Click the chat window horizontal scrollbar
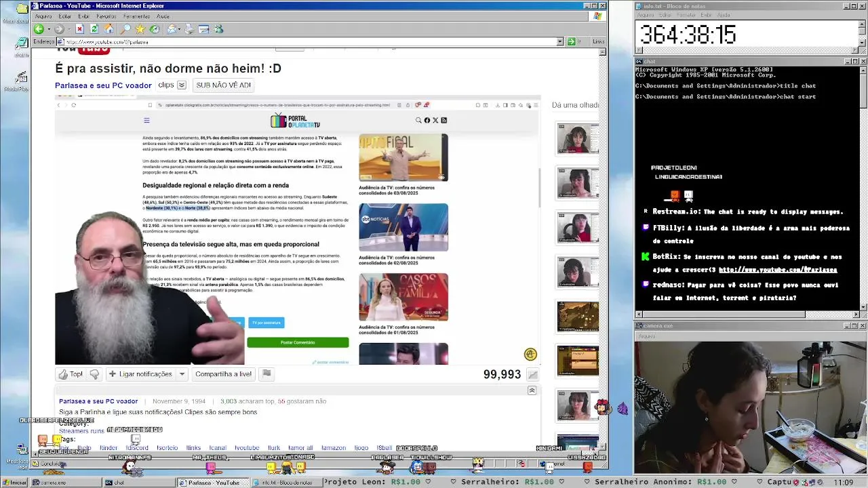 tap(747, 314)
